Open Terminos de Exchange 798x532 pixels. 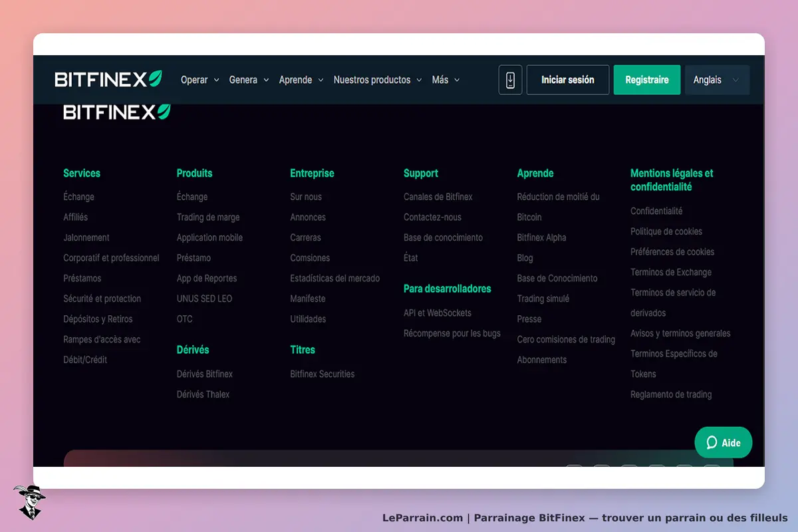[671, 273]
